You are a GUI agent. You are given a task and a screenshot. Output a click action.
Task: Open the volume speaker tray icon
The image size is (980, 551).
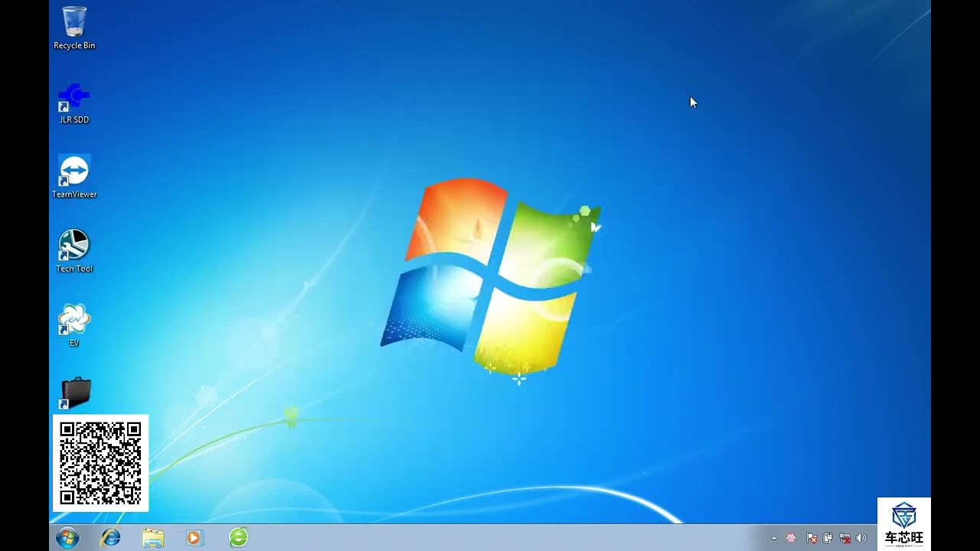tap(861, 539)
